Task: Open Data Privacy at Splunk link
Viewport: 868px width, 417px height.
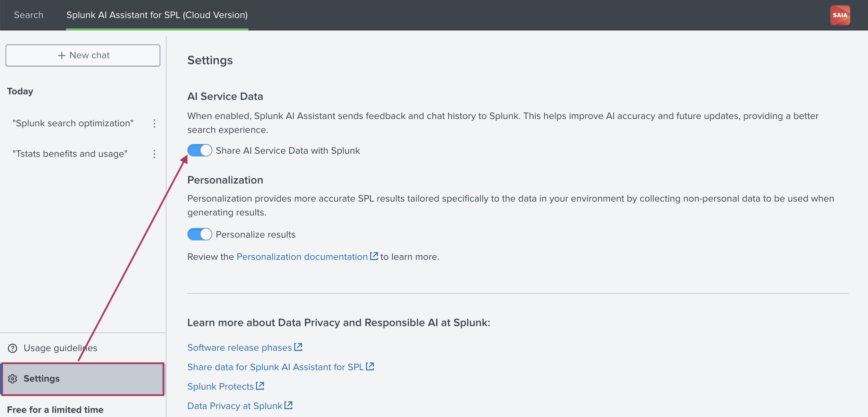Action: (x=235, y=406)
